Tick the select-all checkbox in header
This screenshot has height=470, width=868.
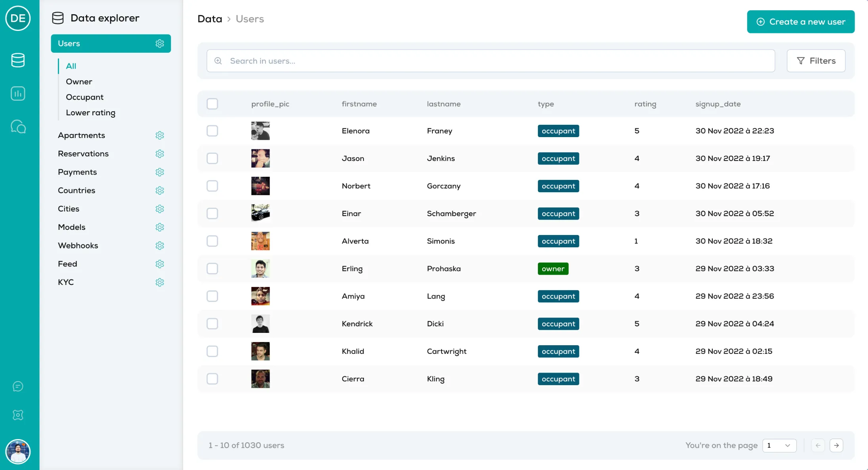[212, 104]
